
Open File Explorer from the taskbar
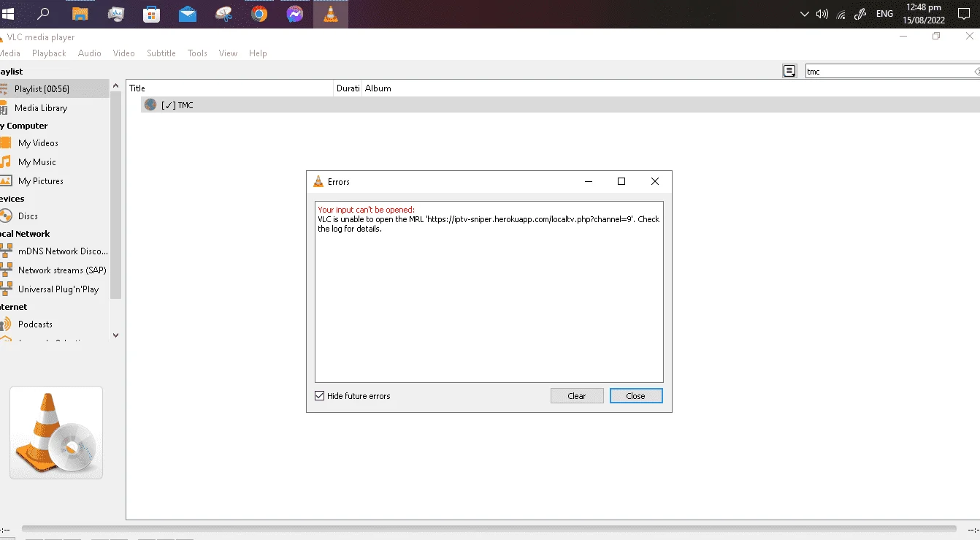[80, 14]
